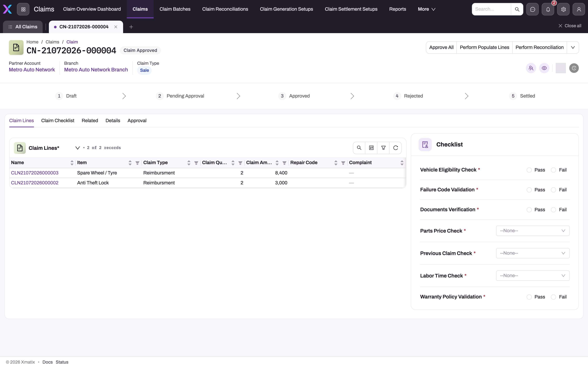Viewport: 588px width, 368px height.
Task: Filter the Repair Code column
Action: (x=343, y=163)
